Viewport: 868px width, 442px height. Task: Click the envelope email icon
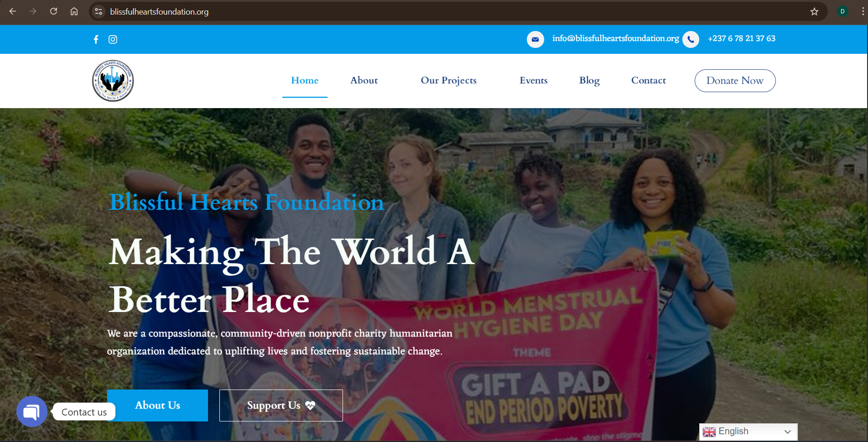coord(535,39)
